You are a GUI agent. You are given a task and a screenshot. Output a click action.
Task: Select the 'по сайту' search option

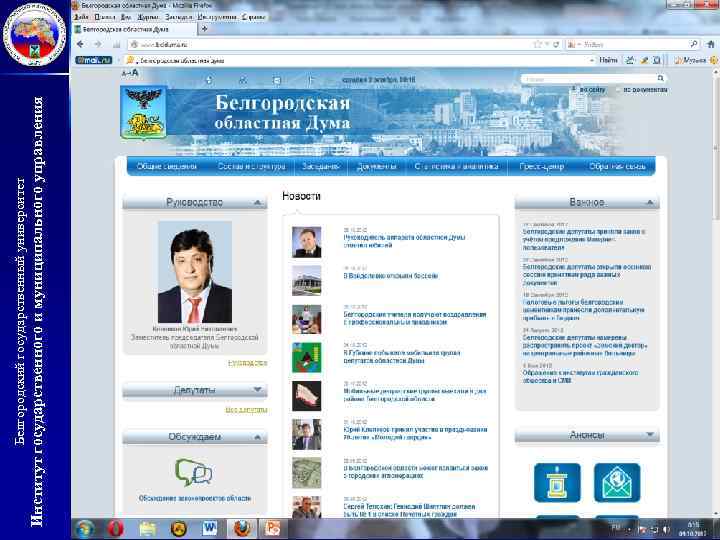coord(589,90)
